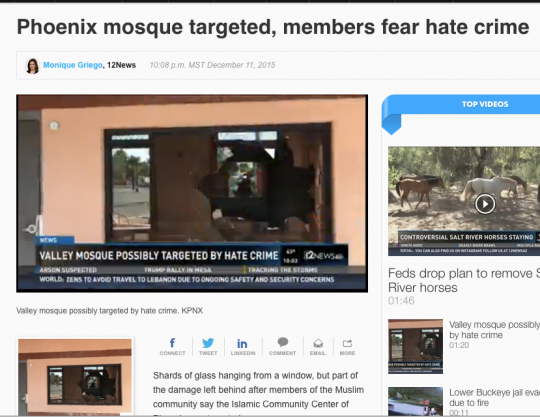Click 'Valley mosque possibly by hate crime' title
540x417 pixels.
(x=494, y=330)
